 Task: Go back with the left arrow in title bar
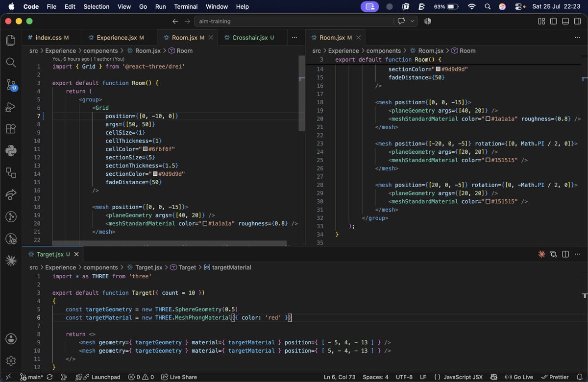175,22
